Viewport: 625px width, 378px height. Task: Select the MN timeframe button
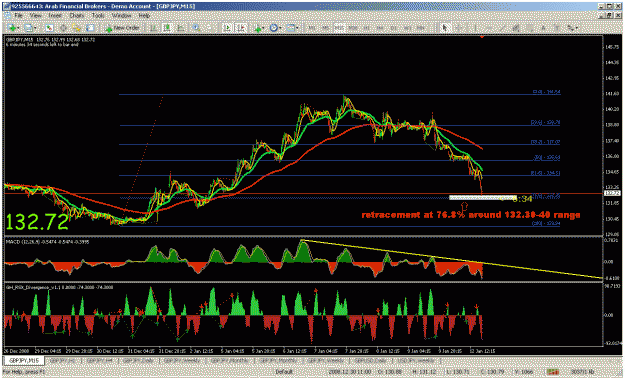(421, 28)
